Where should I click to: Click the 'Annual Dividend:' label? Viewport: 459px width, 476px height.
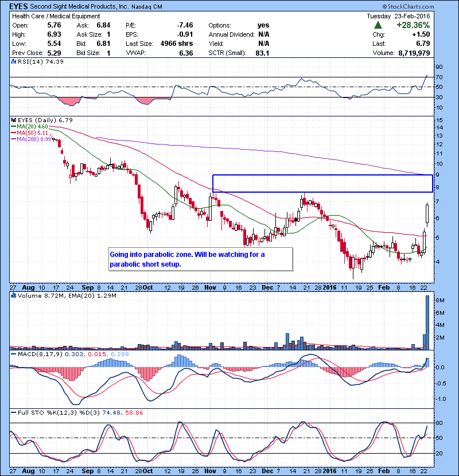tap(231, 34)
